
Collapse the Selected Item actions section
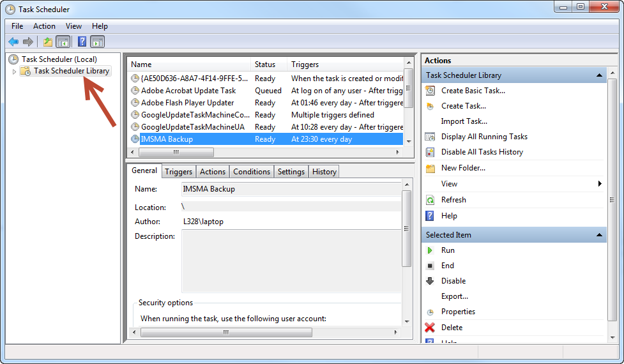pos(599,235)
